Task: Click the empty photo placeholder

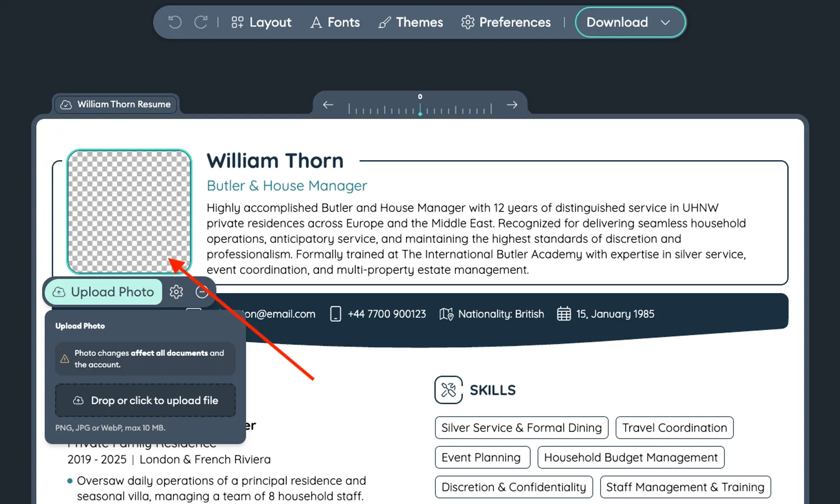Action: pos(129,212)
